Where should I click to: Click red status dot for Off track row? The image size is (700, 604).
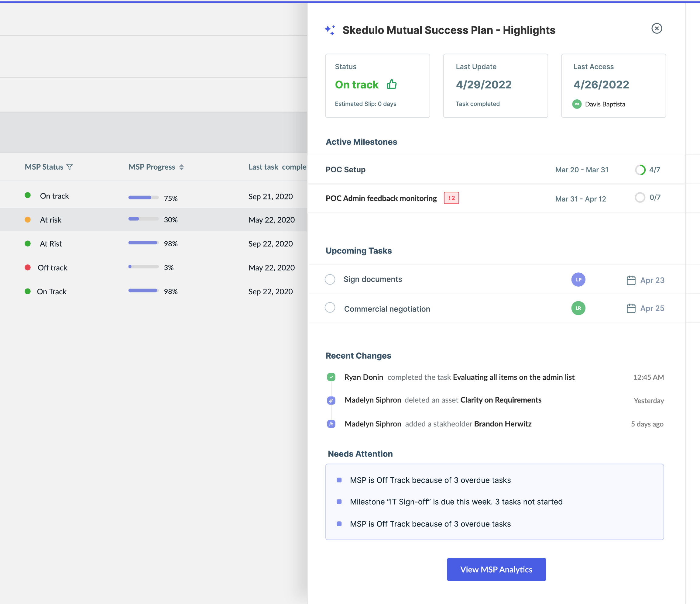point(28,267)
